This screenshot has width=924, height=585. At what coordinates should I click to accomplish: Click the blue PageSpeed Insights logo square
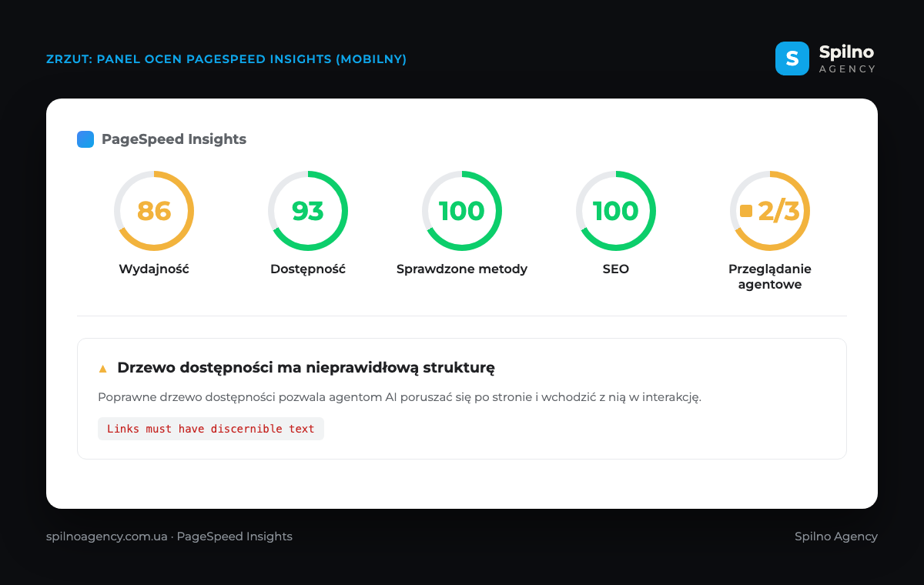tap(85, 139)
